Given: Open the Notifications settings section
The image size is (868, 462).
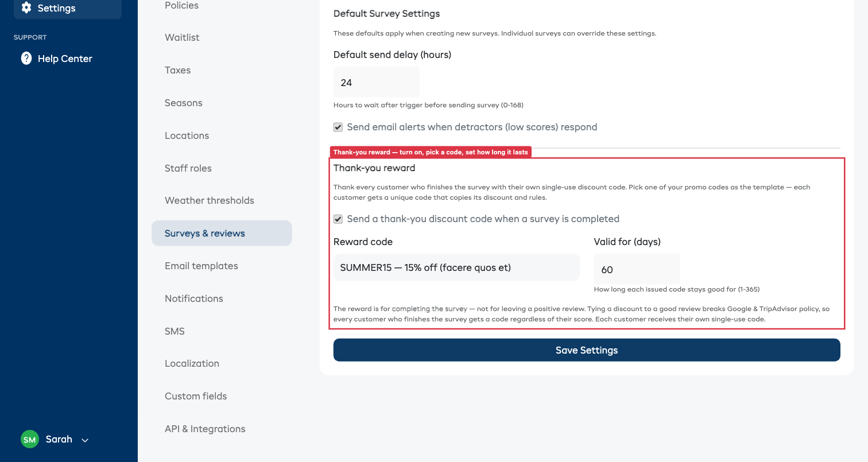Looking at the screenshot, I should (x=193, y=299).
